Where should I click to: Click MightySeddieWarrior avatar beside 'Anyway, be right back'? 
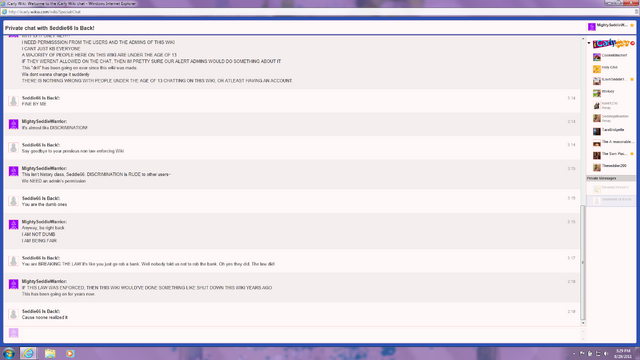tap(13, 224)
